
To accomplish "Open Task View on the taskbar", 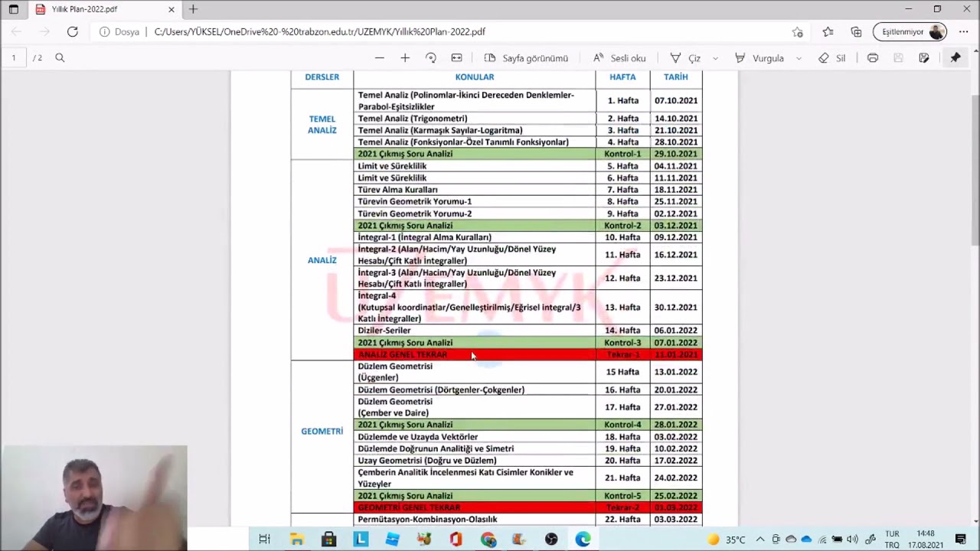I will click(x=264, y=540).
